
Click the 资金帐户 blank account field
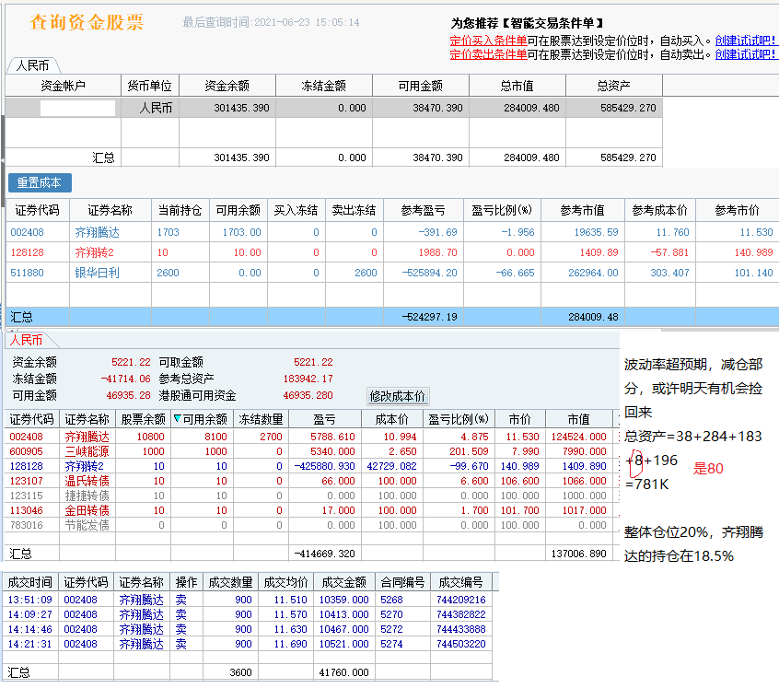[x=77, y=108]
